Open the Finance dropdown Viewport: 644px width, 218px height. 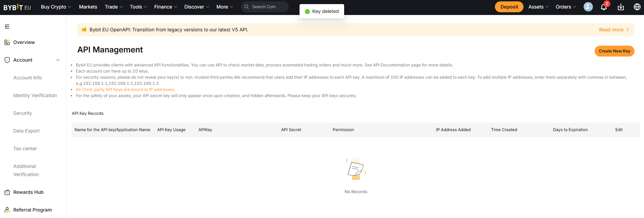pyautogui.click(x=166, y=7)
